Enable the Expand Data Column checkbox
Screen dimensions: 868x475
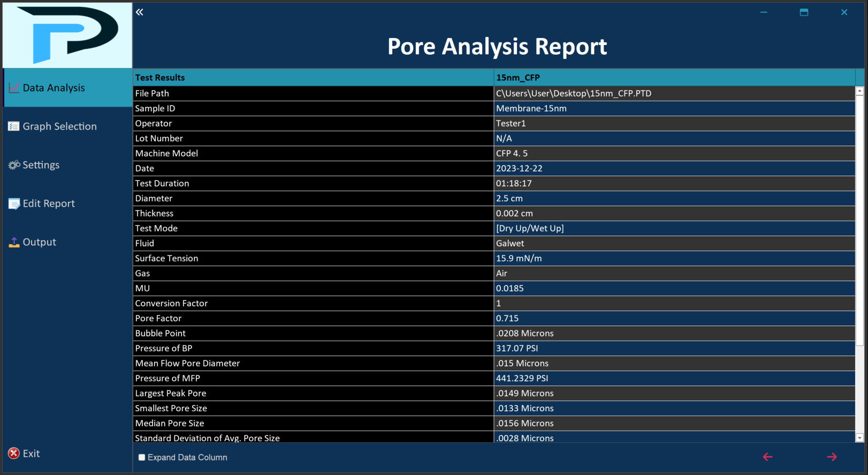142,457
